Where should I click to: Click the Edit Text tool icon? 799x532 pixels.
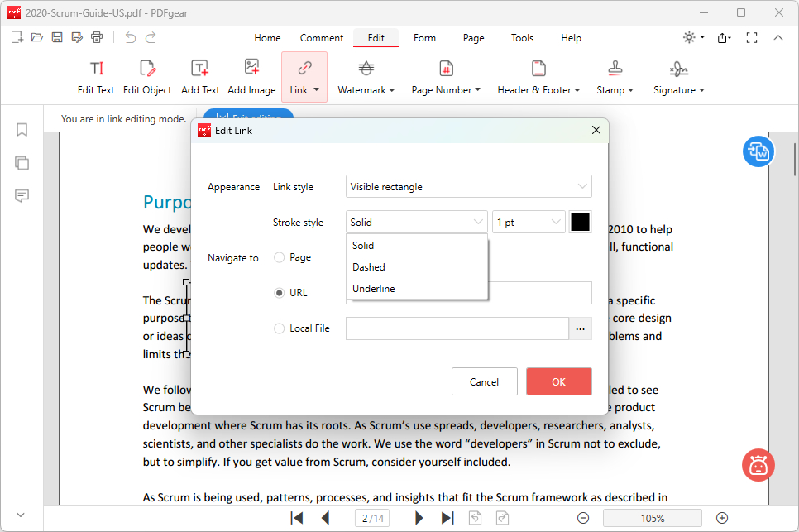point(96,69)
